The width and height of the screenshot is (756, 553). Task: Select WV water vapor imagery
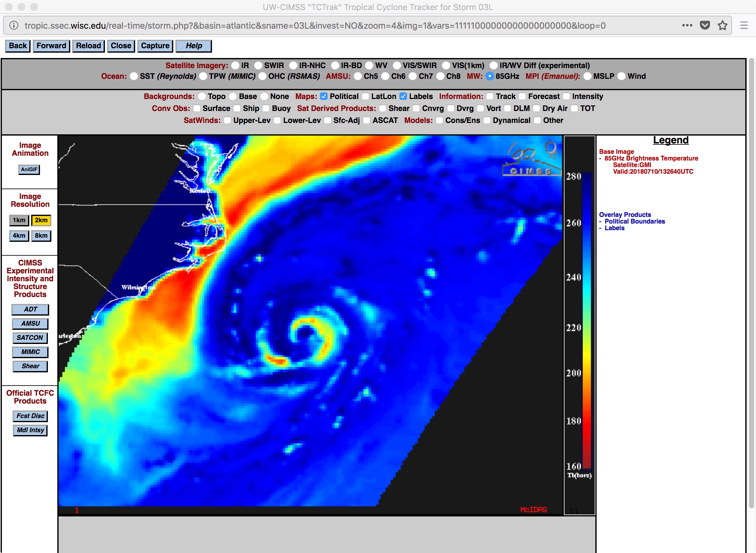369,65
